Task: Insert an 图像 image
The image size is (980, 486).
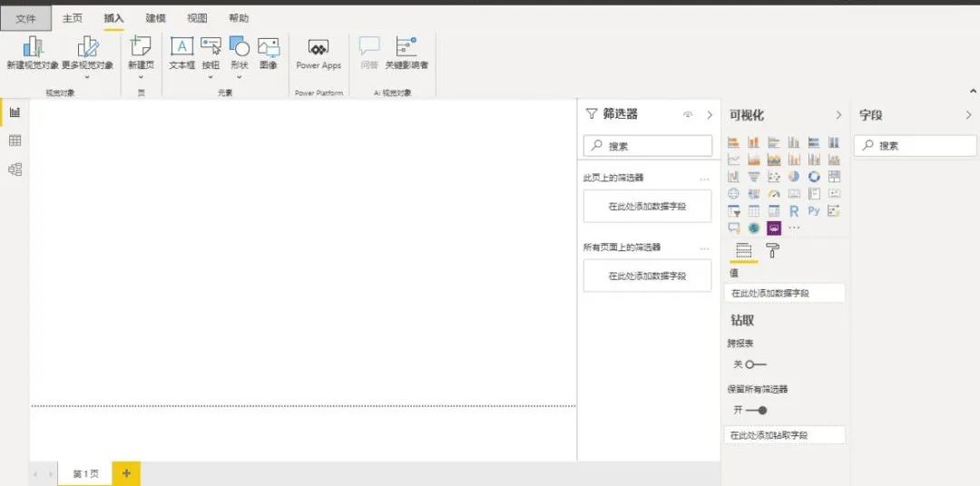Action: (x=269, y=53)
